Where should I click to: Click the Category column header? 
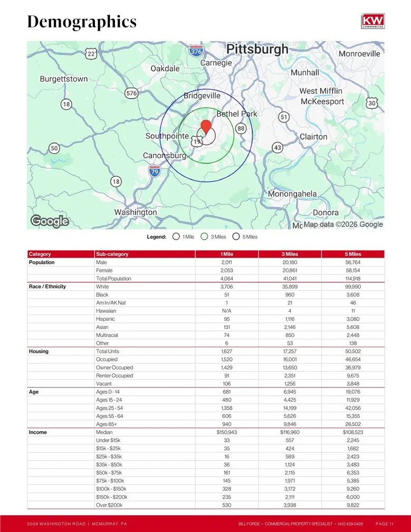click(40, 254)
